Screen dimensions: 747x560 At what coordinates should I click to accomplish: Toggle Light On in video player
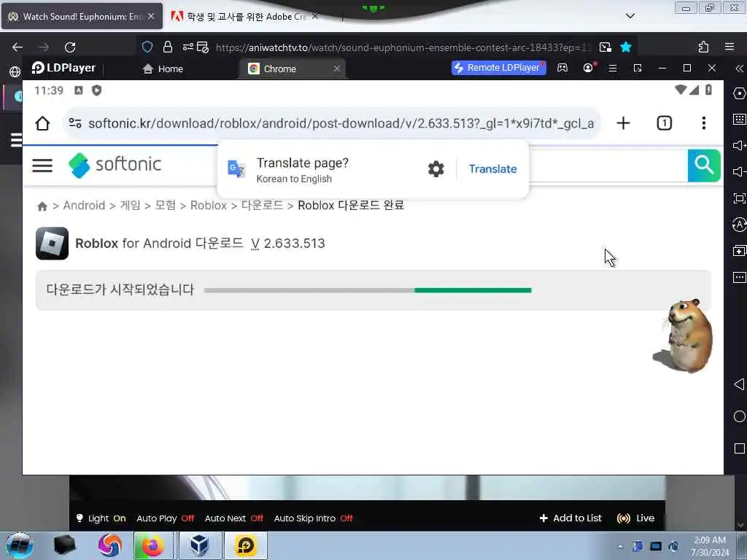(101, 518)
